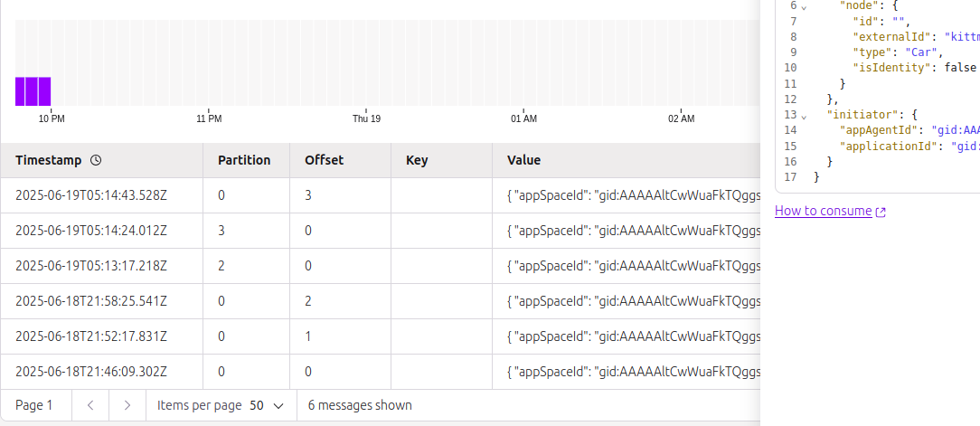Click the Value column header

[x=523, y=160]
